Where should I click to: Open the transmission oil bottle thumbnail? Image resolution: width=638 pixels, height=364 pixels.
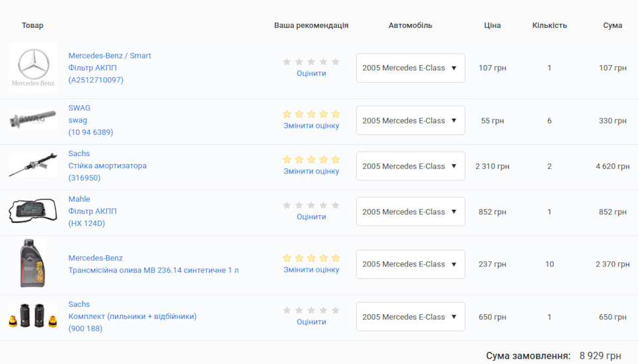coord(33,263)
